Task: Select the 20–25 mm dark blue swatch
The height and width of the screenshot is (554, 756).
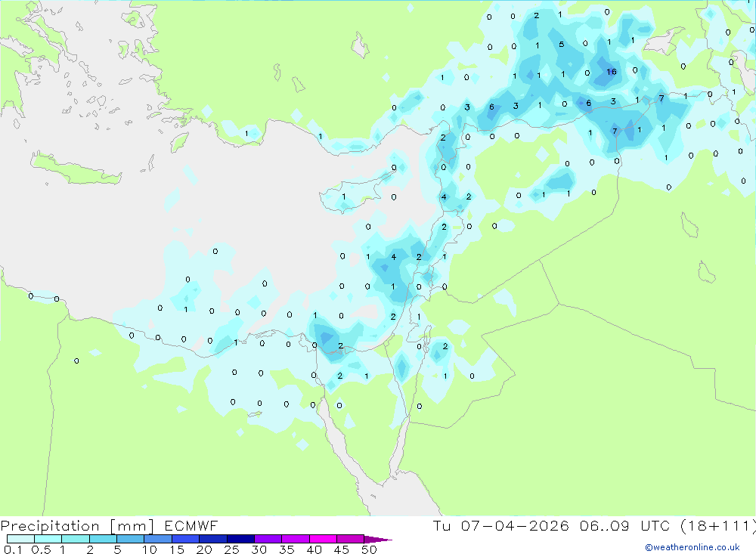Action: pyautogui.click(x=212, y=539)
